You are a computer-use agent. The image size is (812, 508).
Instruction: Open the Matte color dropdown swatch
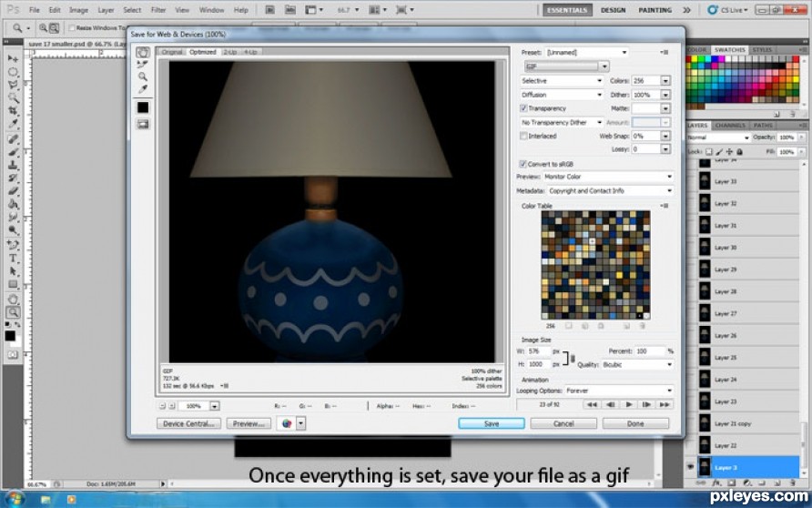point(665,108)
